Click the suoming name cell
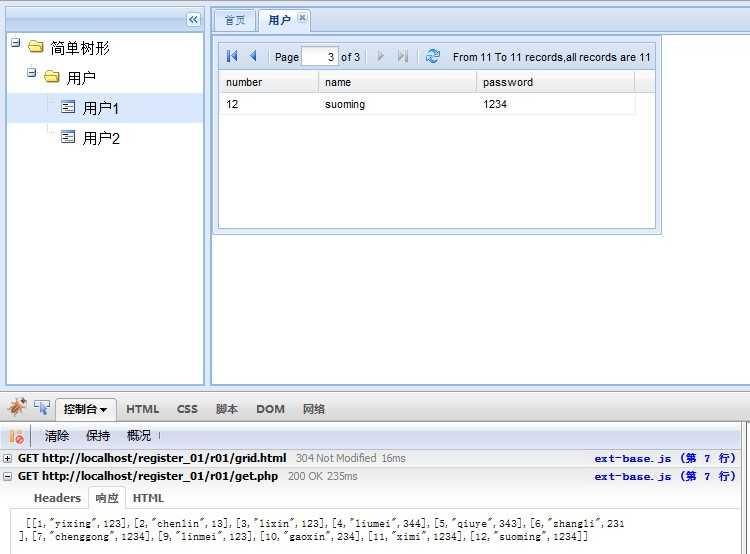This screenshot has height=554, width=750. pos(397,104)
